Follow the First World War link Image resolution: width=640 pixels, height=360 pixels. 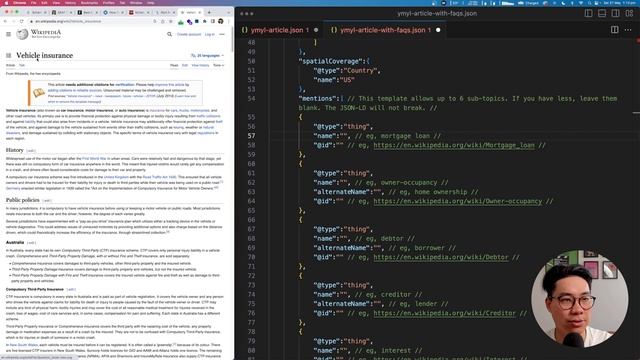[x=95, y=158]
